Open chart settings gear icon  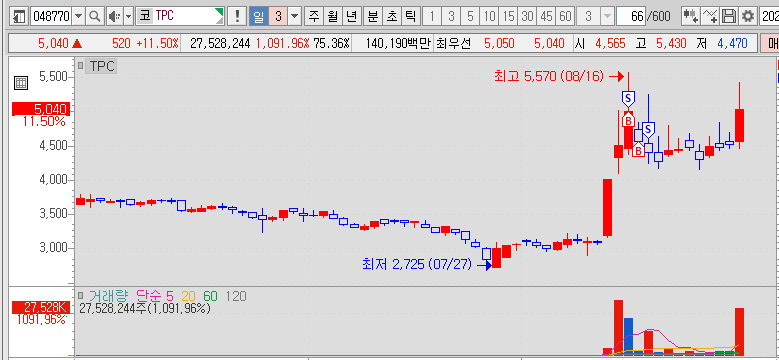[x=748, y=16]
